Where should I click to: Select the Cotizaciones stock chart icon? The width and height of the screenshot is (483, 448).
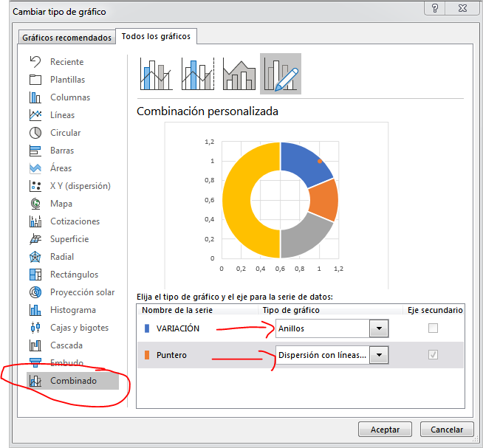tap(35, 221)
